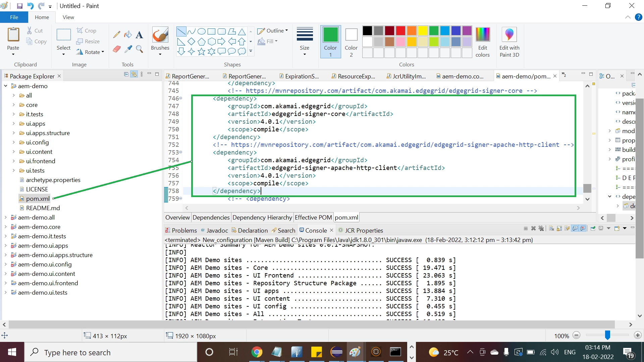Viewport: 644px width, 362px height.
Task: Select the Magnifier tool
Action: click(139, 49)
